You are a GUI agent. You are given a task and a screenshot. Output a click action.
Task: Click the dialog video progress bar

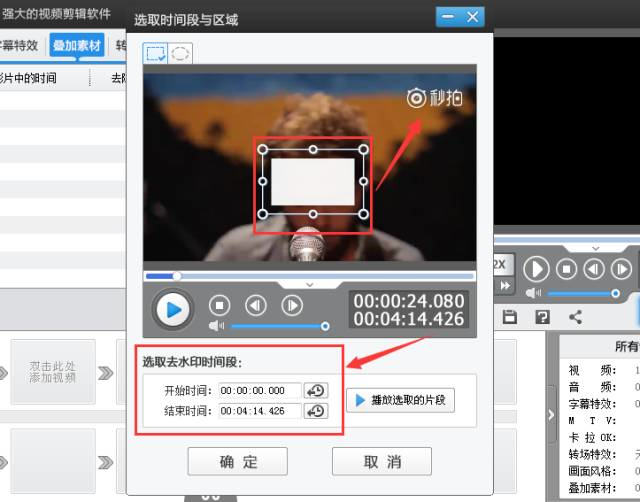click(310, 276)
